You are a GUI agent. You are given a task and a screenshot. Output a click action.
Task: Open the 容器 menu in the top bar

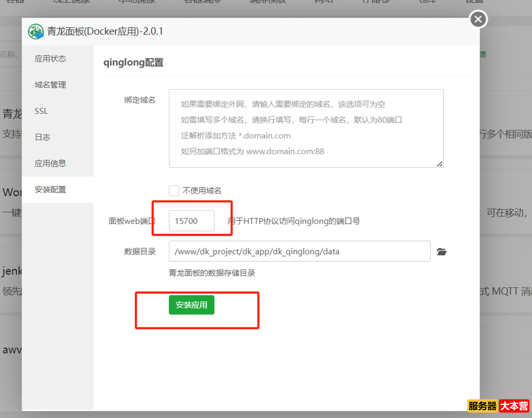click(x=15, y=1)
